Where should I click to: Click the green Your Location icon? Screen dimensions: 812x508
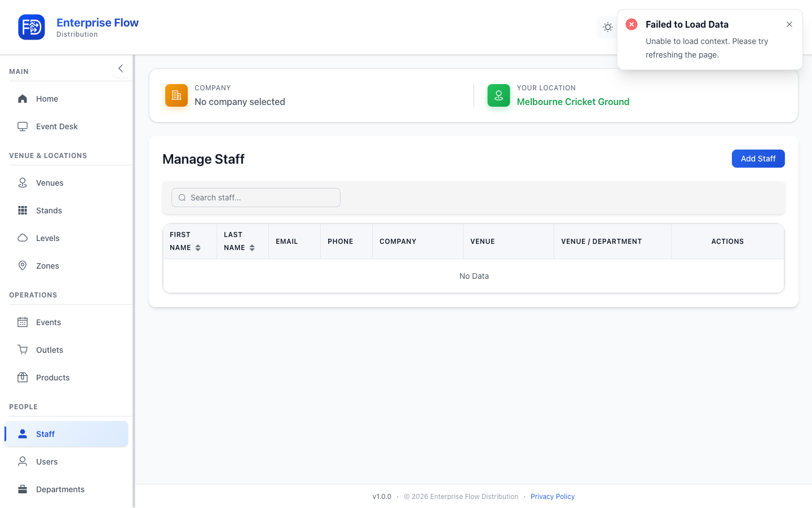(498, 95)
